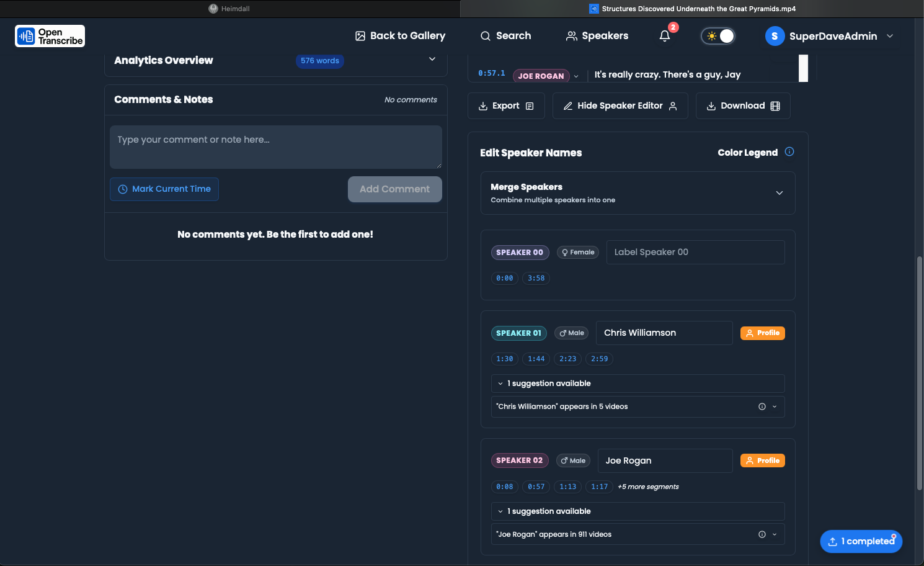Click the SPEAKER 01 badge
This screenshot has height=566, width=924.
(519, 333)
